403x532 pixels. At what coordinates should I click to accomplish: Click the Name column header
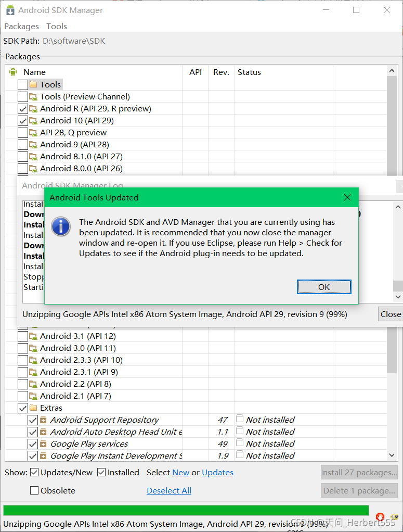tap(34, 72)
